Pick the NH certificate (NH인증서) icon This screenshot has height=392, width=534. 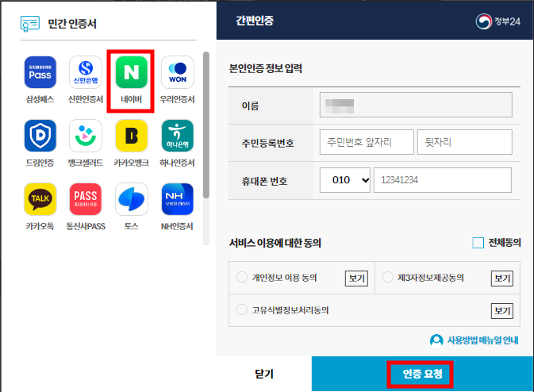pos(178,199)
